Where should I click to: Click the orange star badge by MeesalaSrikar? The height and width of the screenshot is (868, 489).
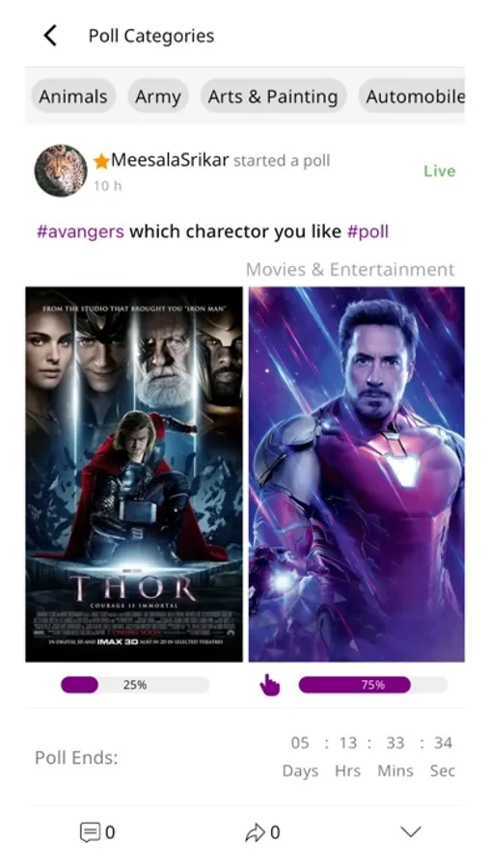[101, 161]
